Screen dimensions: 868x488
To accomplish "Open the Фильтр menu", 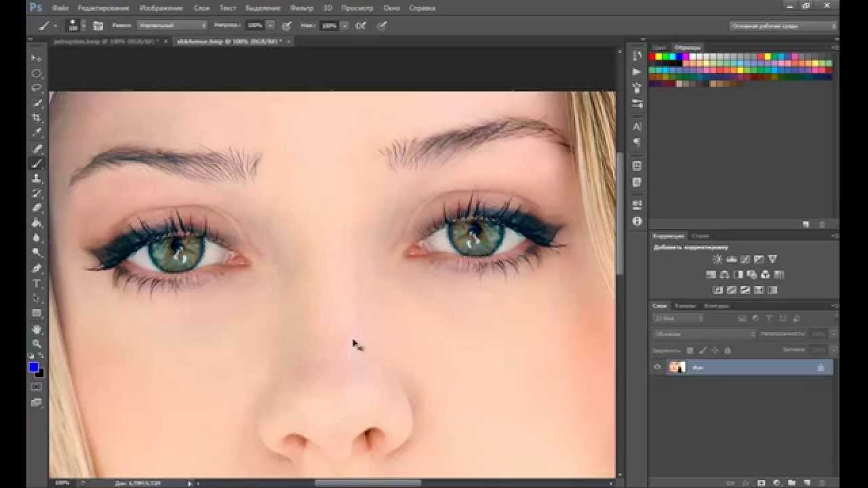I will tap(301, 8).
